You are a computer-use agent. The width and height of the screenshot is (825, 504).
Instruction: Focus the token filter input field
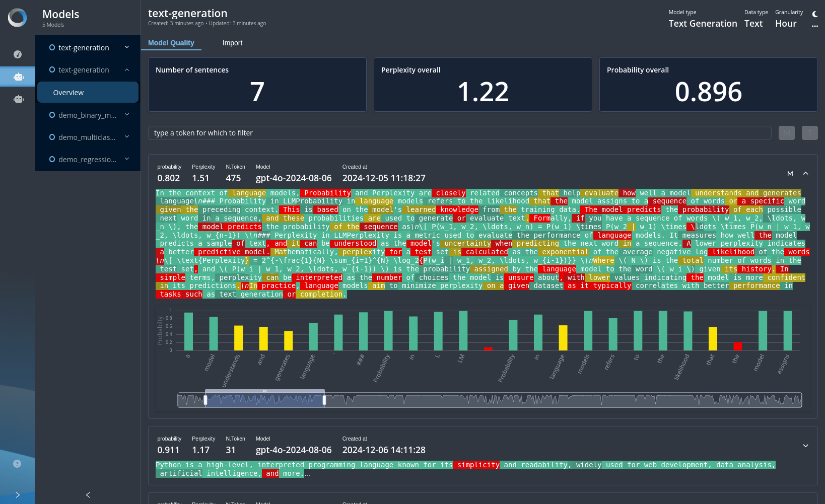pyautogui.click(x=459, y=133)
